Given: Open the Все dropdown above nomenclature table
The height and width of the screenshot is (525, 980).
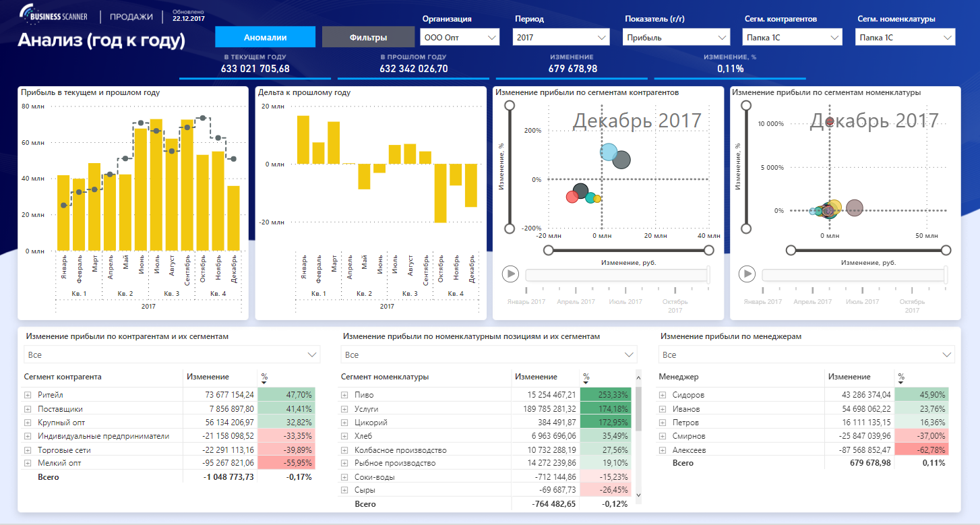Looking at the screenshot, I should pos(489,354).
